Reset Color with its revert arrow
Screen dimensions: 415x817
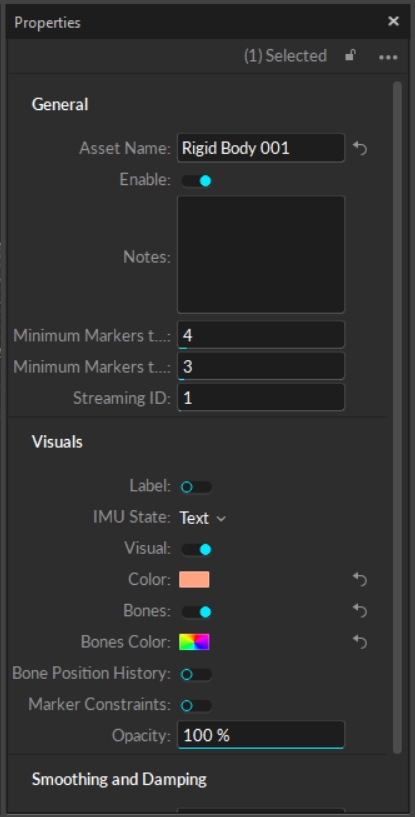point(360,579)
